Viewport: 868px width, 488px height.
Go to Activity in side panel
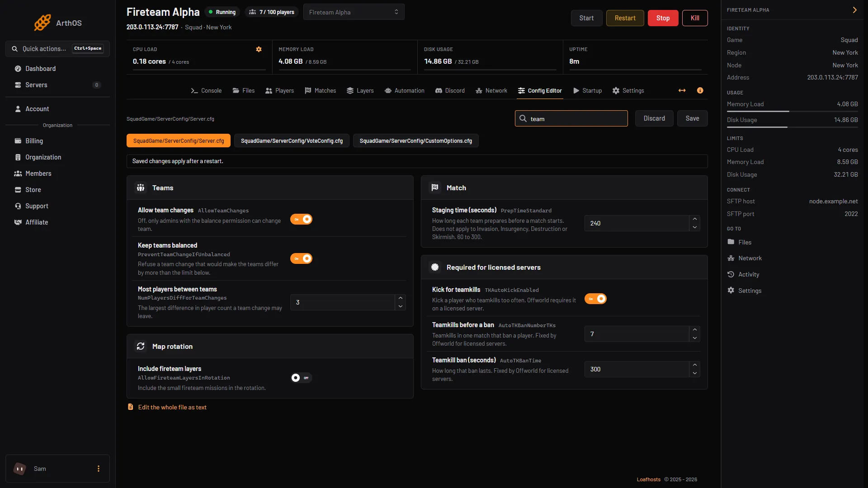point(743,275)
